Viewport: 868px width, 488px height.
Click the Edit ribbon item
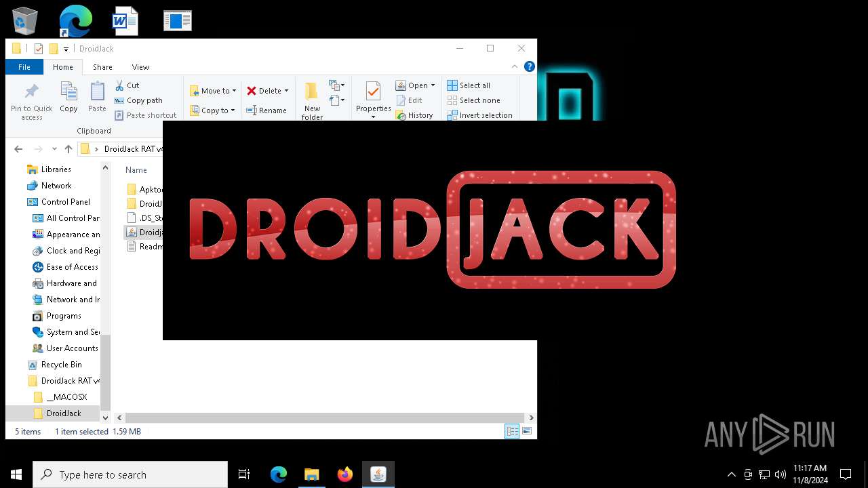pyautogui.click(x=409, y=100)
